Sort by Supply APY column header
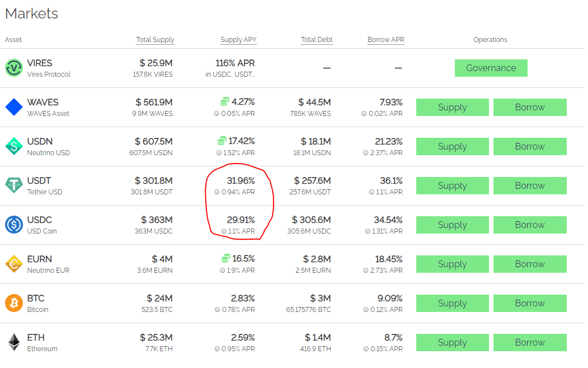 [238, 40]
